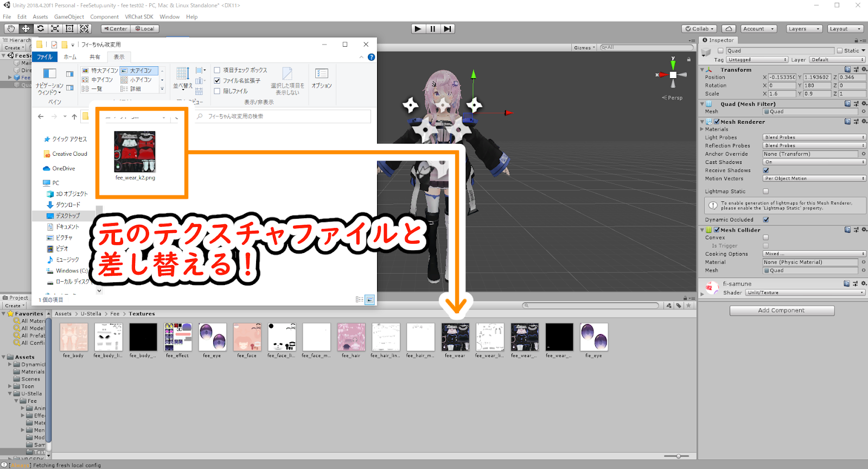This screenshot has height=469, width=868.
Task: Open the Layer dropdown showing Default
Action: (837, 60)
